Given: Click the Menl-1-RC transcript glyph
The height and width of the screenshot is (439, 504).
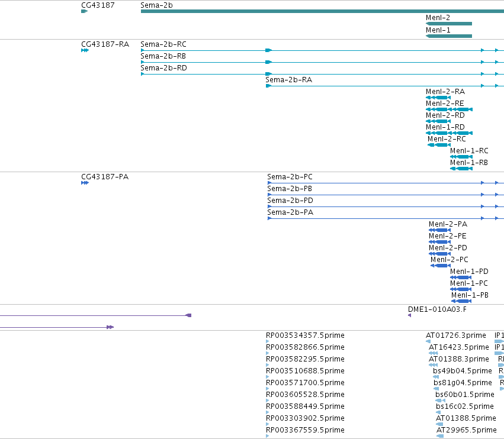Looking at the screenshot, I should (461, 157).
